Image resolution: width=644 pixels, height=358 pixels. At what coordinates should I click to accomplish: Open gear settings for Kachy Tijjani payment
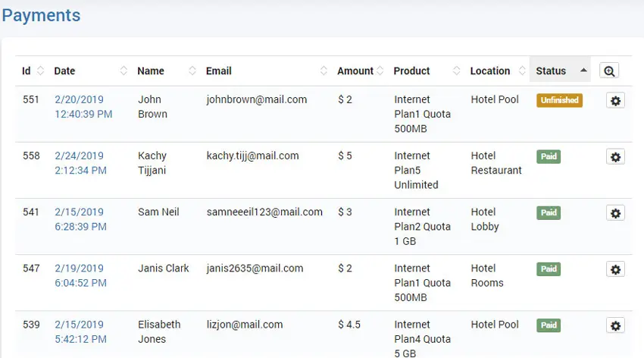(615, 156)
